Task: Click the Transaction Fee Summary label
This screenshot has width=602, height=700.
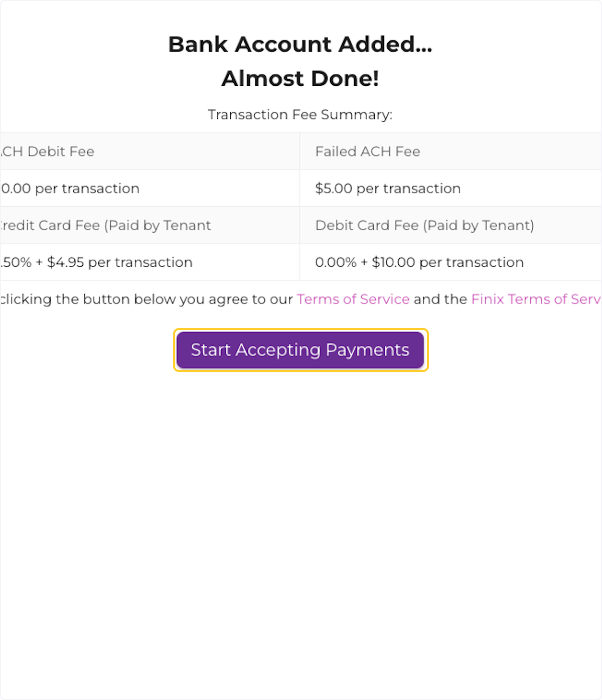Action: [300, 115]
